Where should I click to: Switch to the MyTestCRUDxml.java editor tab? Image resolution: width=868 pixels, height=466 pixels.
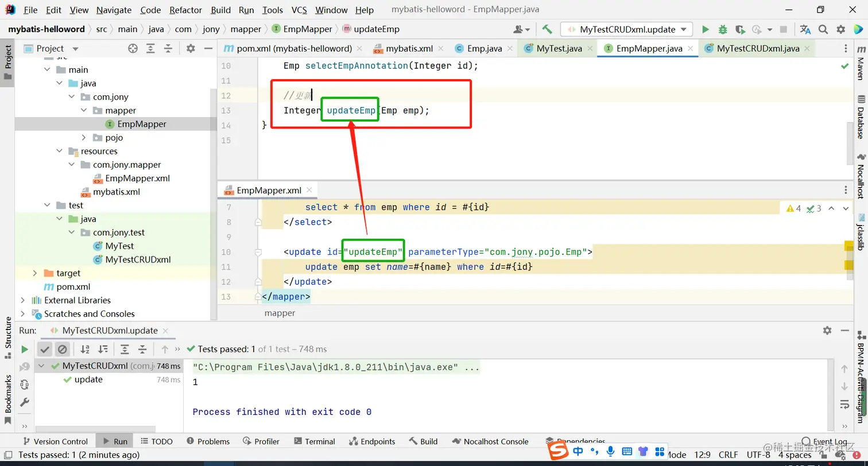pyautogui.click(x=758, y=49)
